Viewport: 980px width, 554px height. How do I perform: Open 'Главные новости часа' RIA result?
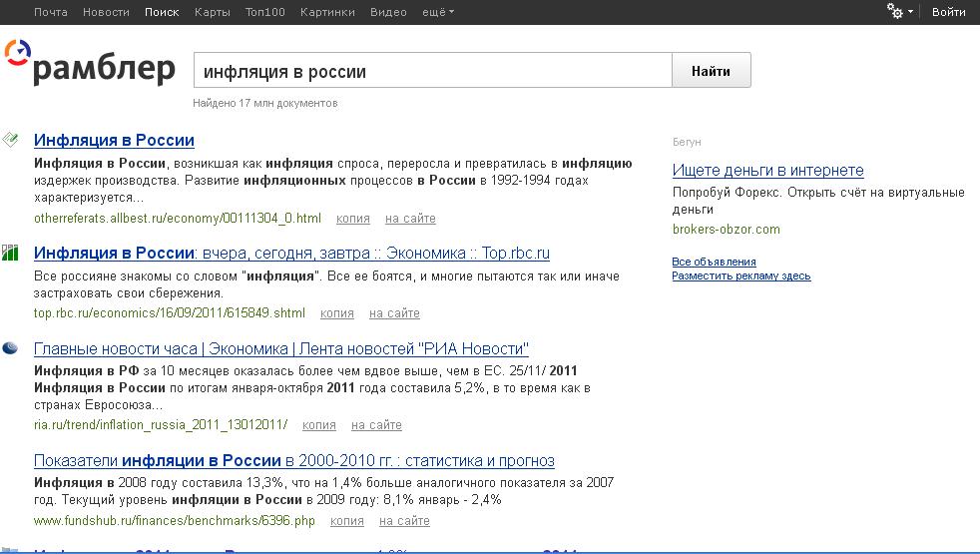pos(281,349)
